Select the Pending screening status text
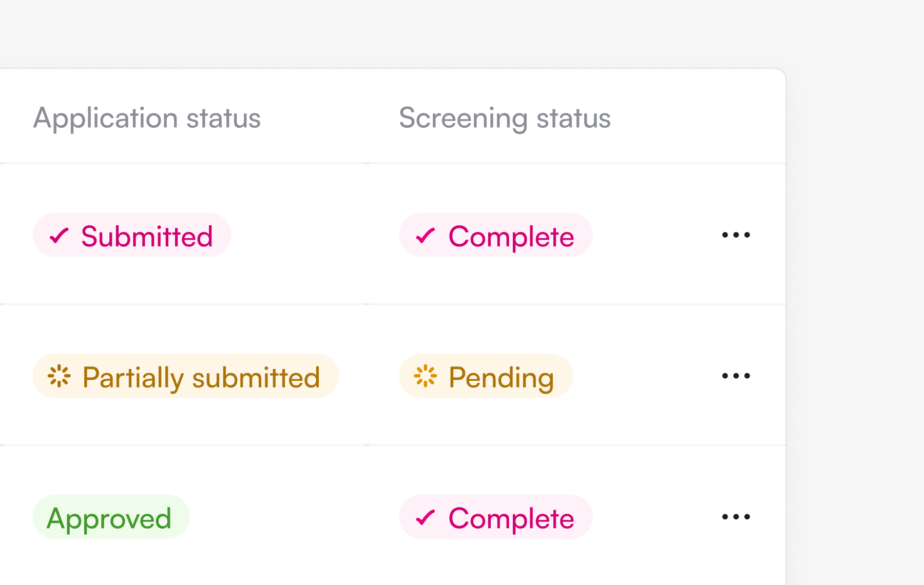924x585 pixels. coord(502,378)
